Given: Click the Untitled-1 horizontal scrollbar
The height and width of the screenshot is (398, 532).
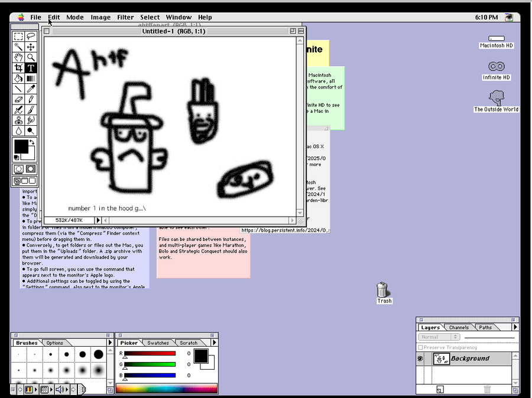Looking at the screenshot, I should point(199,220).
